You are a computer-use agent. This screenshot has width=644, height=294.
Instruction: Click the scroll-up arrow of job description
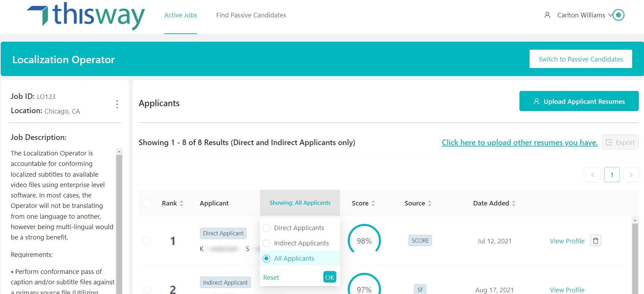[119, 151]
